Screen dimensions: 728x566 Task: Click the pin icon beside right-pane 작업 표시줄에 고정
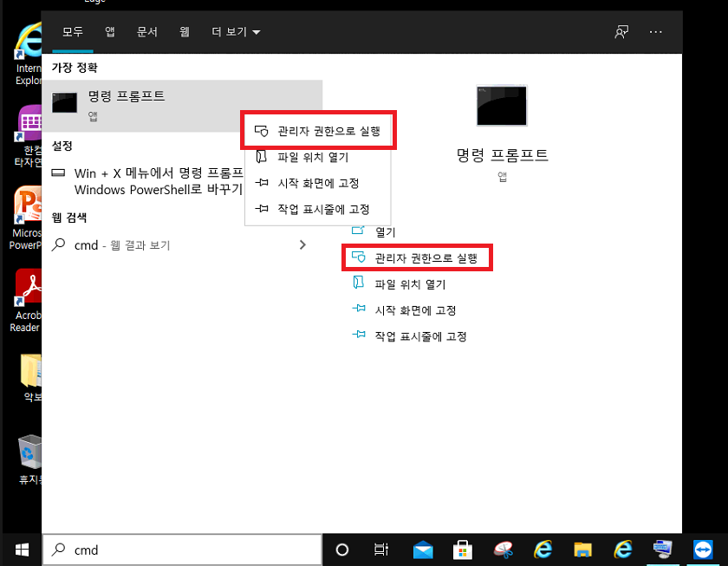tap(359, 334)
